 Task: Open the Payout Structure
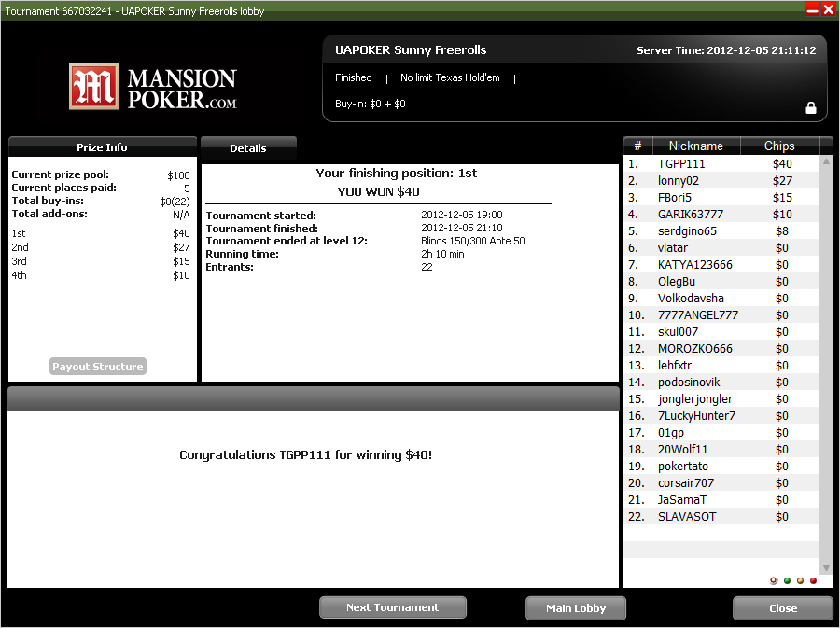point(98,367)
